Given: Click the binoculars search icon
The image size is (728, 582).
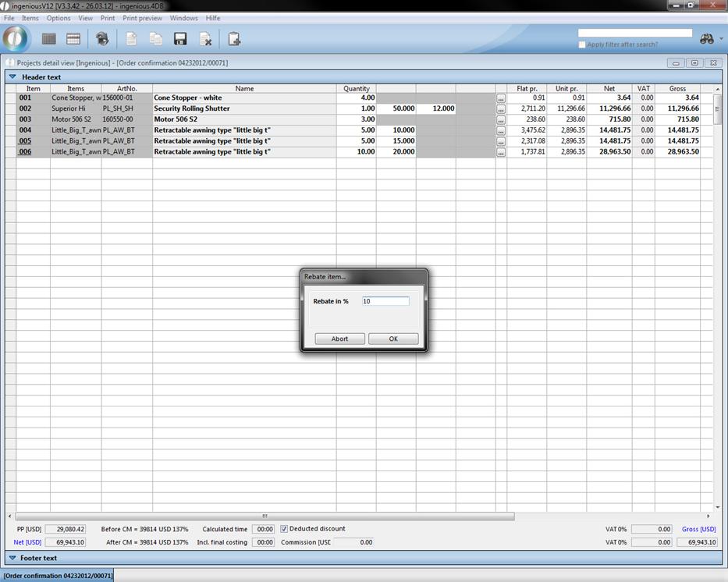Looking at the screenshot, I should tap(707, 39).
